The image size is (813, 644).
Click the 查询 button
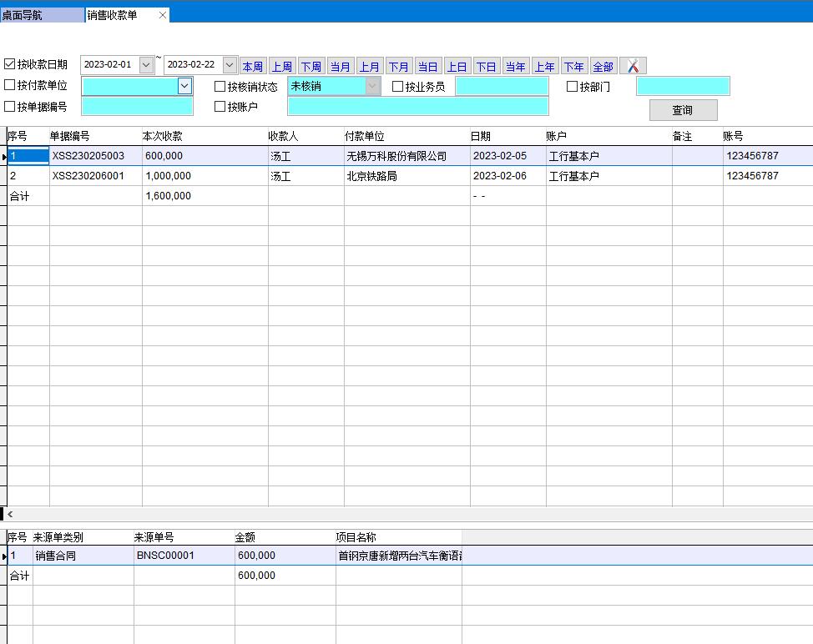[682, 110]
